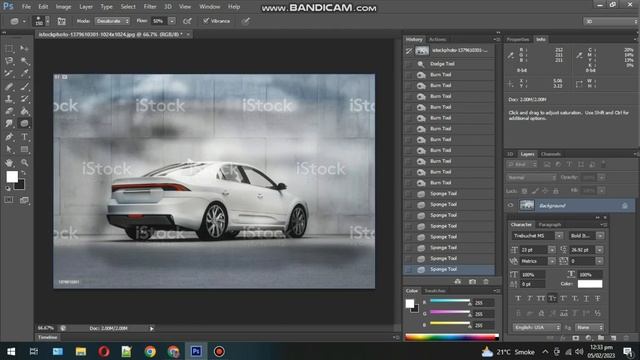The height and width of the screenshot is (360, 640).
Task: Select the History Brush tool
Action: [x=24, y=99]
